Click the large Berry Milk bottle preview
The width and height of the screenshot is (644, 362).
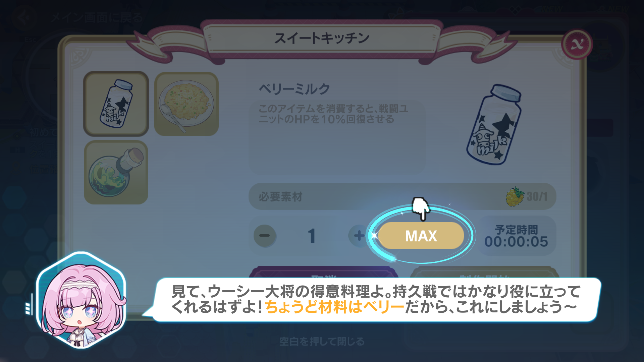click(x=494, y=124)
